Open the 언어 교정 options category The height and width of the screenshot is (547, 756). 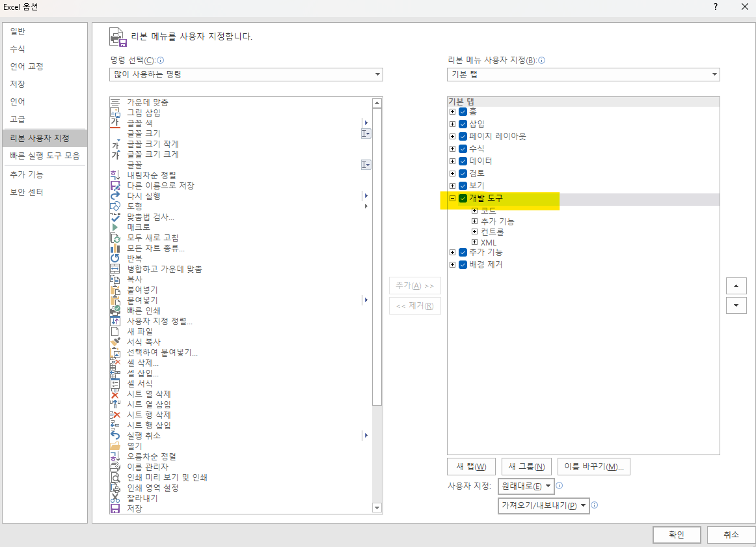tap(44, 66)
